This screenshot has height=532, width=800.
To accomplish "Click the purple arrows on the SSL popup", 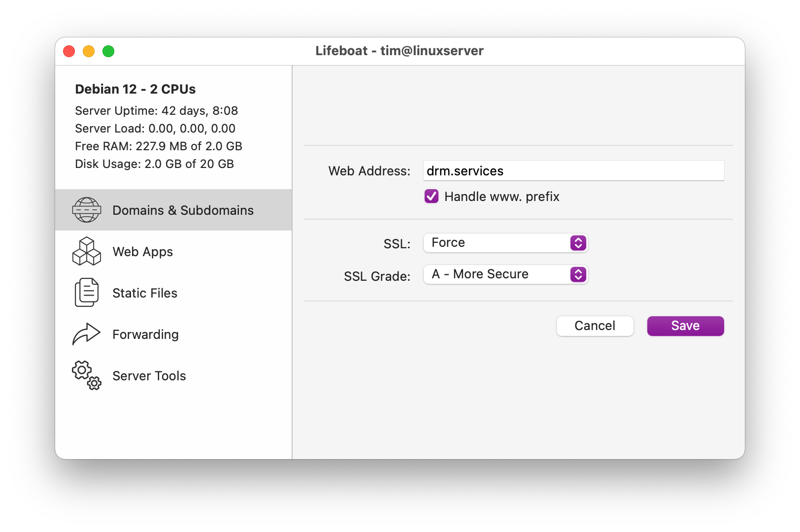I will click(578, 243).
